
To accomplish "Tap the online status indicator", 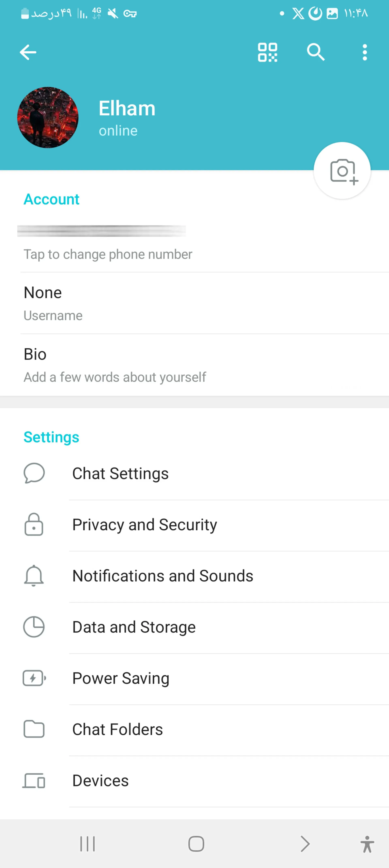I will coord(118,131).
